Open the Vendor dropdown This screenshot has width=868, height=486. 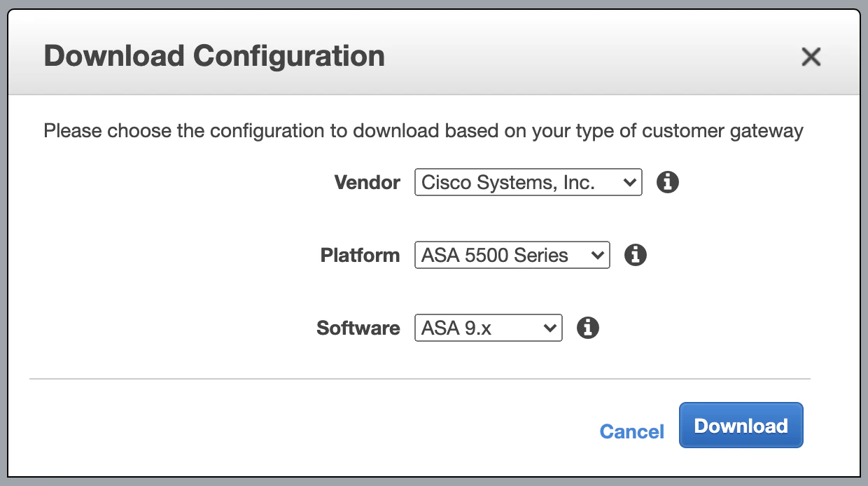point(528,183)
